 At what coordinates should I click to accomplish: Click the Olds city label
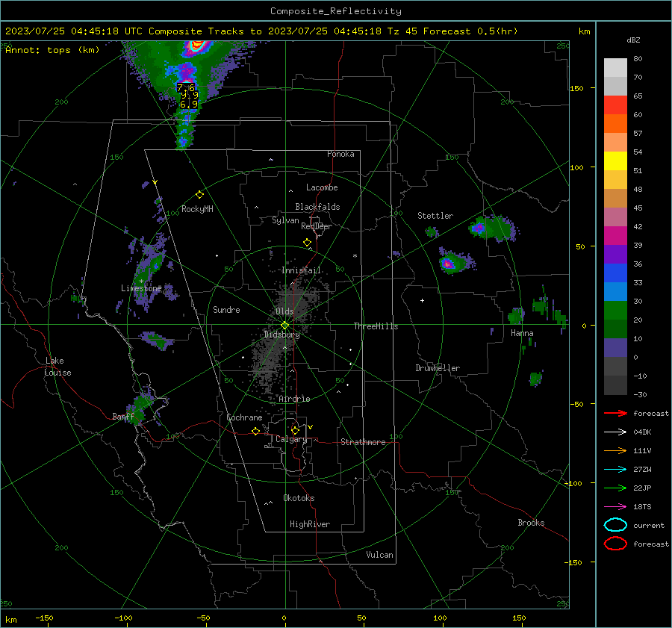284,311
